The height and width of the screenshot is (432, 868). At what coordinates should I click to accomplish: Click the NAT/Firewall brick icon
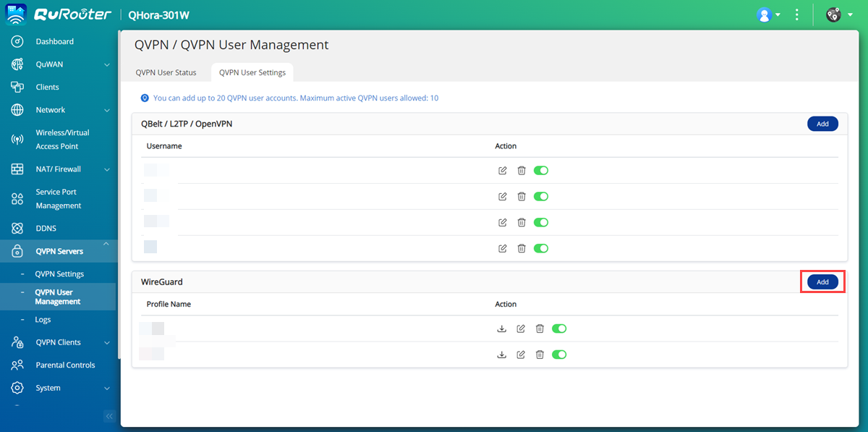click(x=18, y=169)
